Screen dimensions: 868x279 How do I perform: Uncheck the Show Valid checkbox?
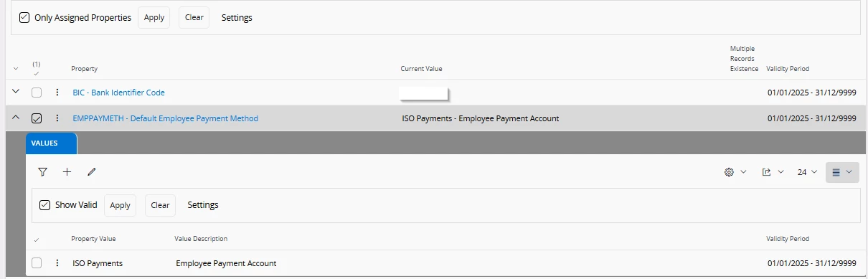click(x=44, y=205)
